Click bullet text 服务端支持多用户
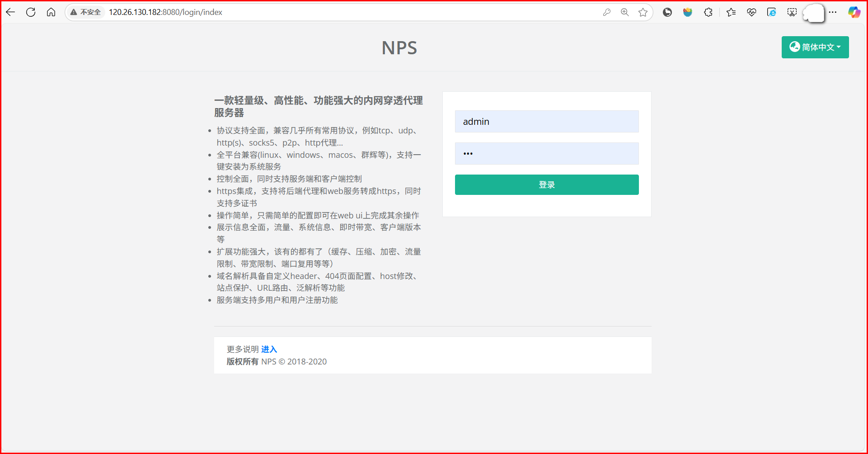The height and width of the screenshot is (454, 868). pyautogui.click(x=277, y=300)
